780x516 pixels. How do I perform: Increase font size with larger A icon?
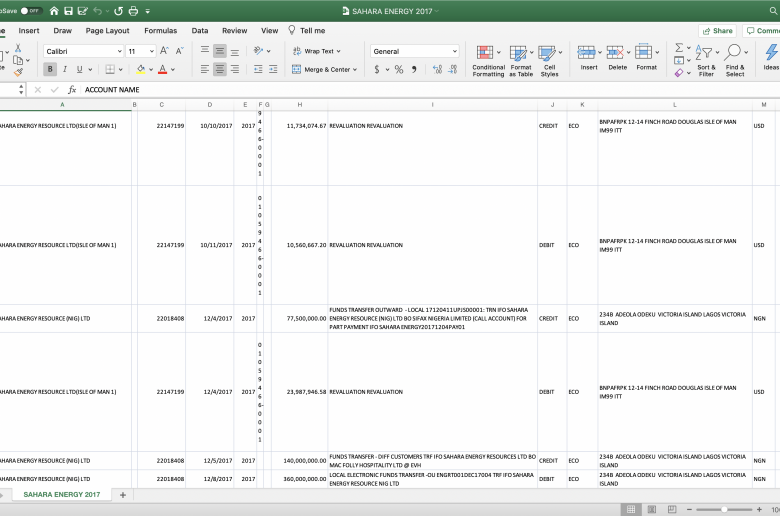click(x=164, y=51)
